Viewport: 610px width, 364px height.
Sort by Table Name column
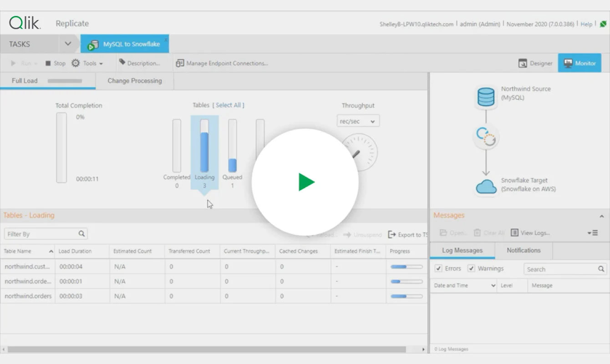point(27,251)
